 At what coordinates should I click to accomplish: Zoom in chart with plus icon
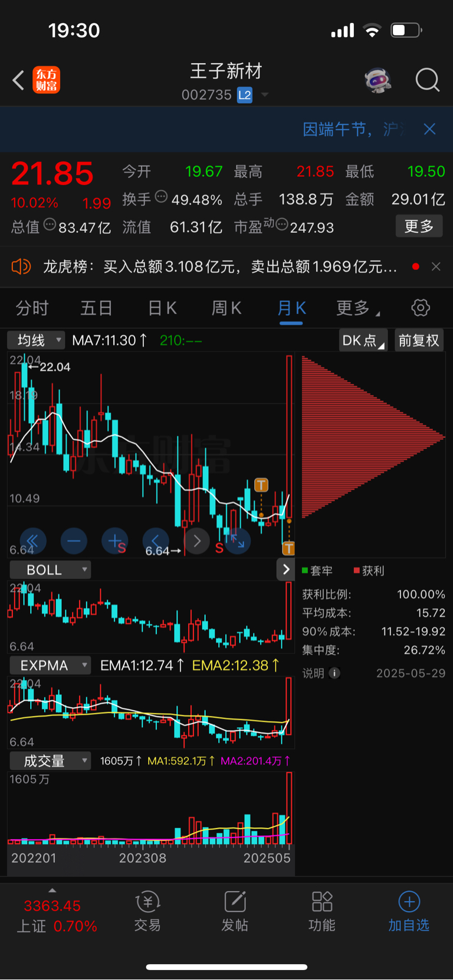(115, 541)
